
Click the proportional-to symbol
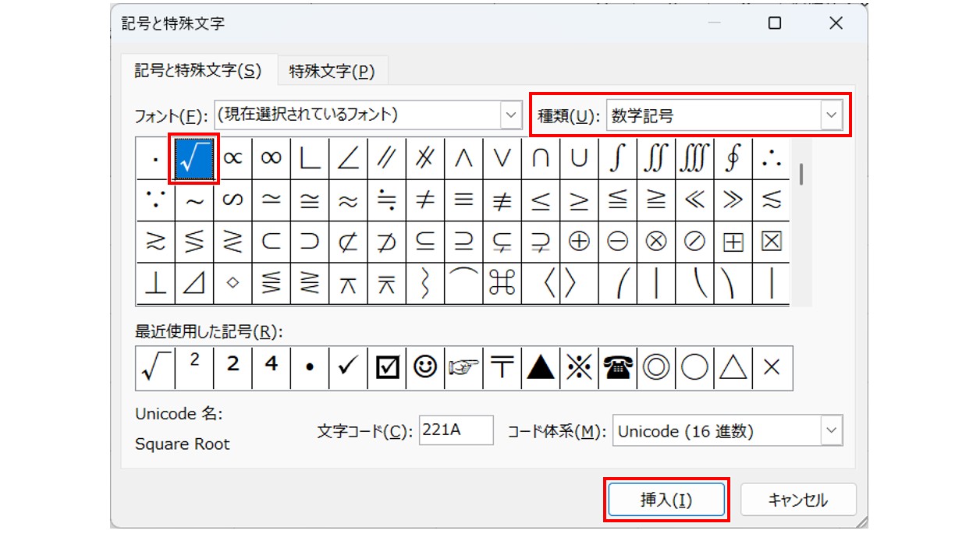[x=232, y=158]
